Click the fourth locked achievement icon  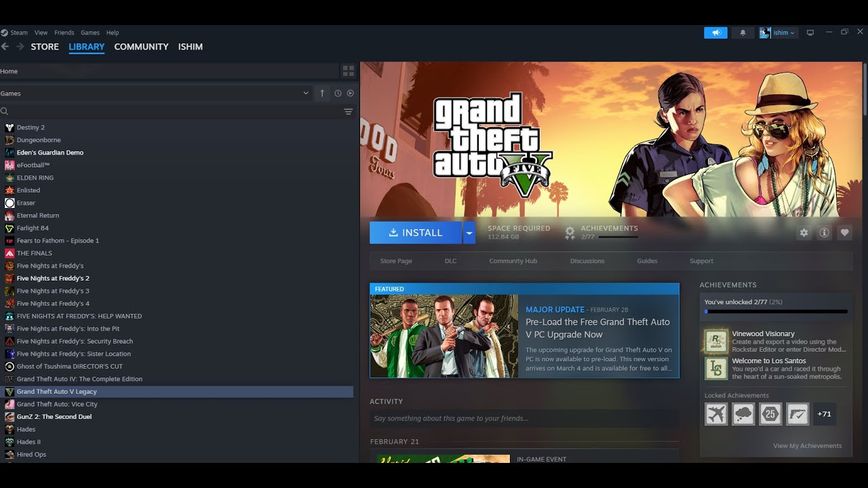point(797,413)
